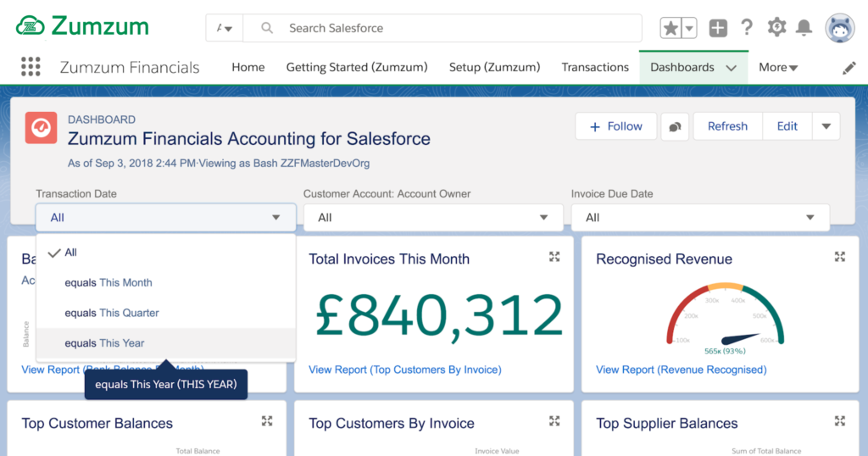The height and width of the screenshot is (456, 868).
Task: Expand the Top Customer Balances widget
Action: 267,421
